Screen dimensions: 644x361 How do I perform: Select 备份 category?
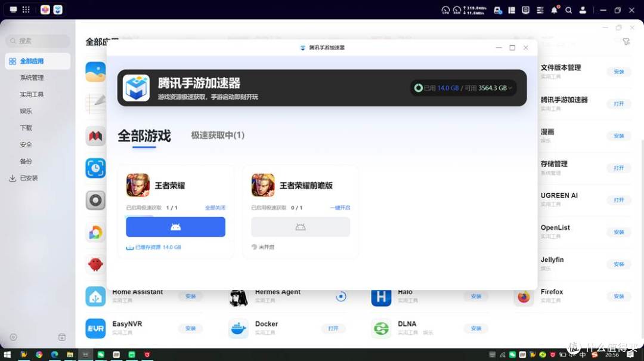[x=26, y=161]
